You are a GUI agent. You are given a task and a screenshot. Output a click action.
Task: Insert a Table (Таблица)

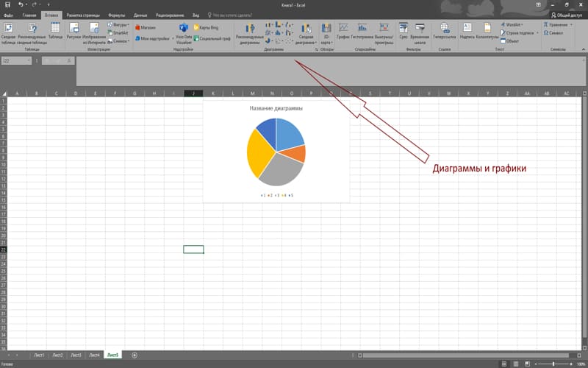56,31
